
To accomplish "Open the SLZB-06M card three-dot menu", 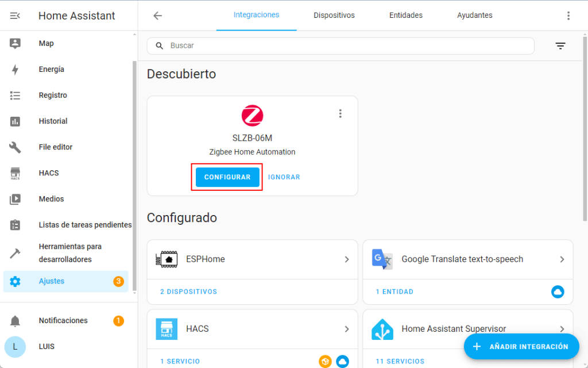I will 341,114.
